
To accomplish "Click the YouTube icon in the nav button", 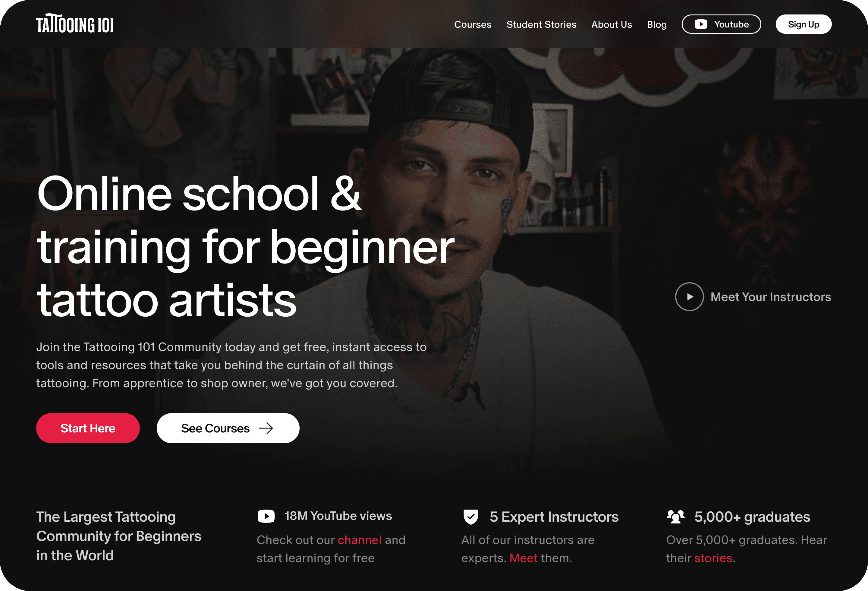I will (x=701, y=24).
